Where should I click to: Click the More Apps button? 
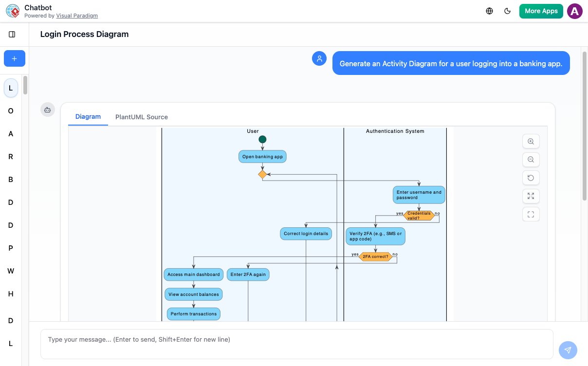(541, 11)
